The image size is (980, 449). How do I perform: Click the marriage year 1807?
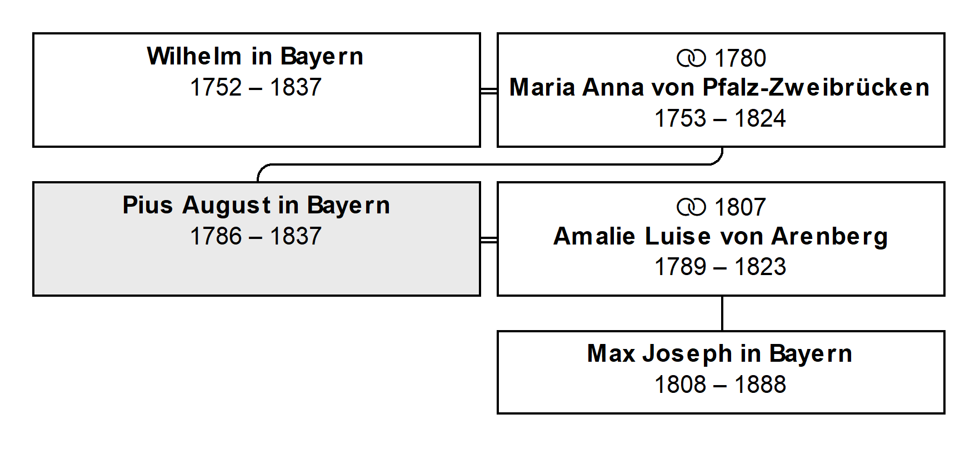click(x=740, y=207)
